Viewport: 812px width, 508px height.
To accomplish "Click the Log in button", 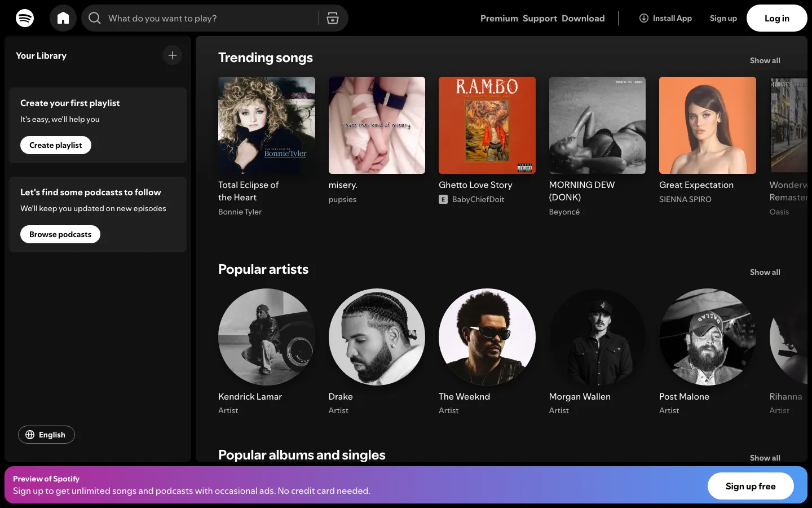I will pyautogui.click(x=777, y=18).
